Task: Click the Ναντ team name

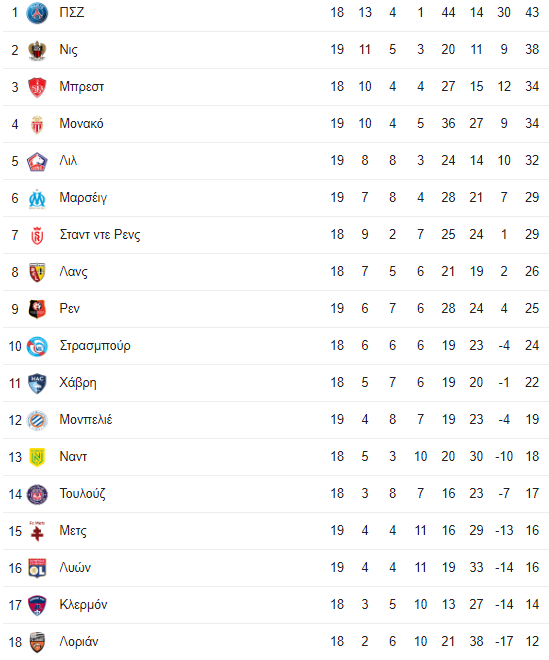Action: (73, 456)
